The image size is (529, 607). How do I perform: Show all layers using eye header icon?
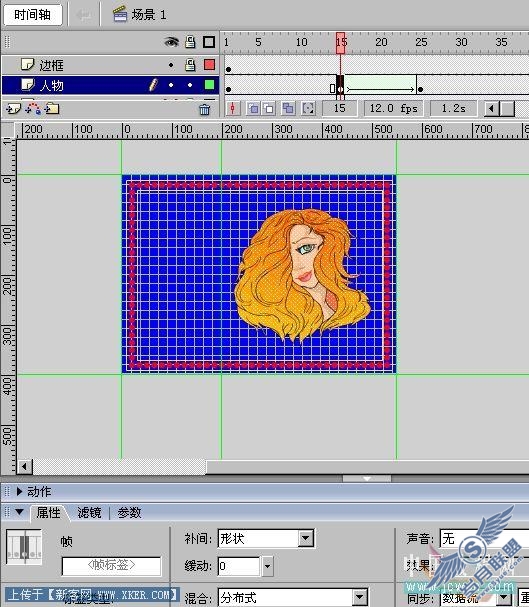(171, 42)
